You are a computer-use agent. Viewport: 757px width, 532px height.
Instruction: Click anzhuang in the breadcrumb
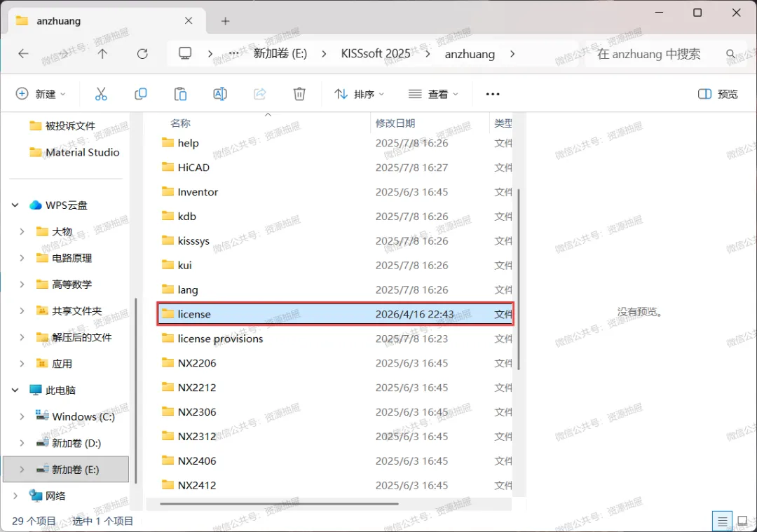470,53
